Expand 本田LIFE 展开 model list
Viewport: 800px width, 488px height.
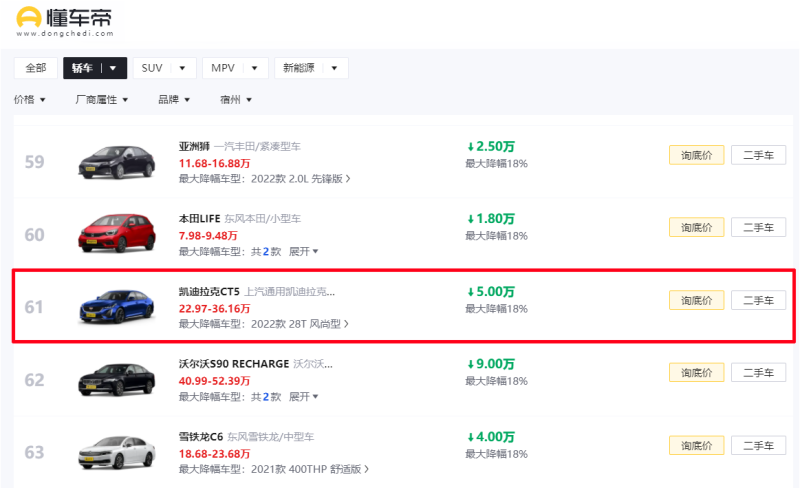tap(303, 252)
